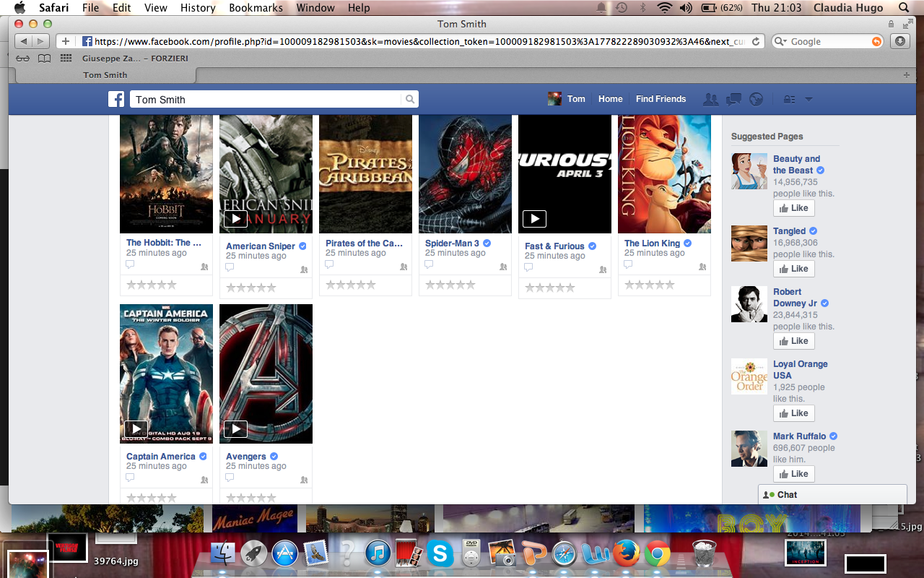Open the Edit menu
This screenshot has height=578, width=924.
[121, 8]
